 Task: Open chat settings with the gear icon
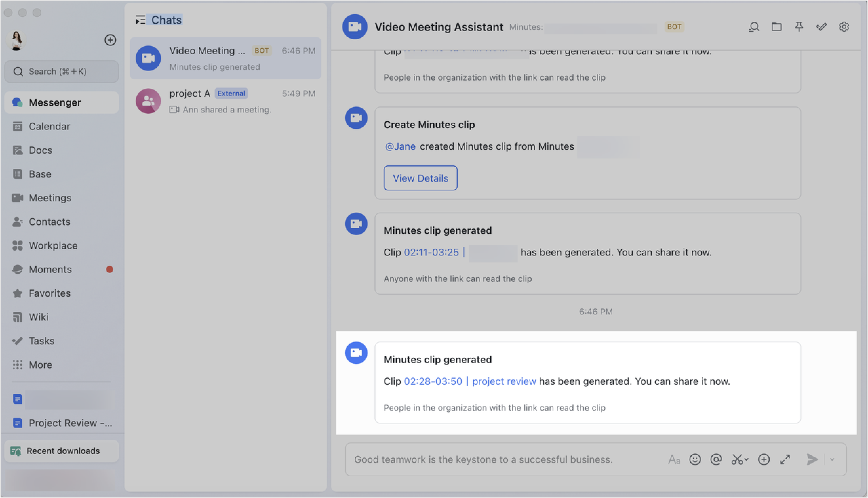coord(844,27)
